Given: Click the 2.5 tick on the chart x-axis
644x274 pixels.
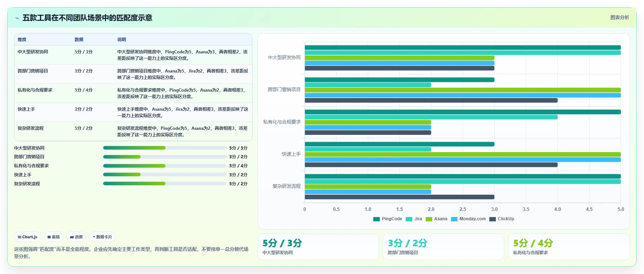Looking at the screenshot, I should 463,209.
